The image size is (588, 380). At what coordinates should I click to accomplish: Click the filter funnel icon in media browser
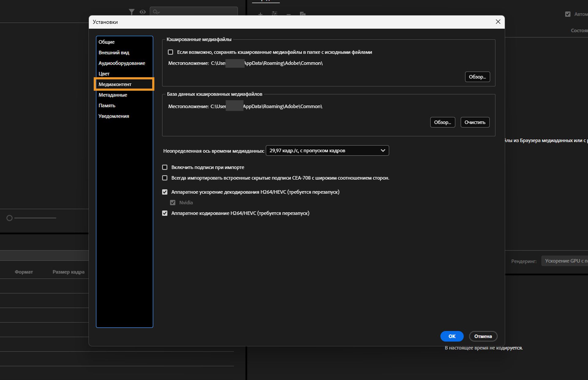131,12
